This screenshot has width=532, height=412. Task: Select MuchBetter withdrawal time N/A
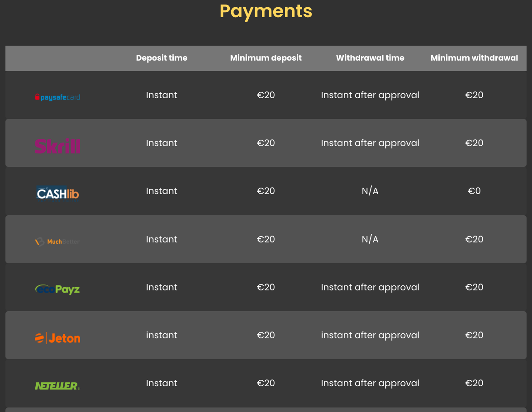click(370, 240)
